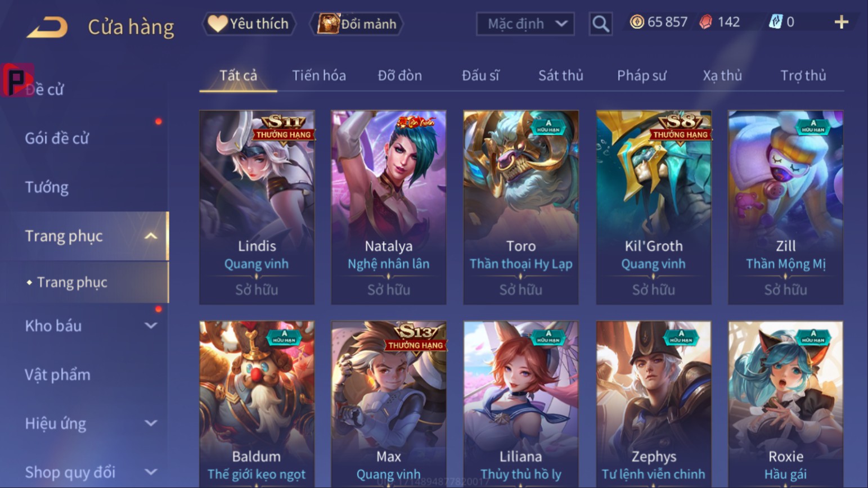868x488 pixels.
Task: Open Yêu thích favorites heart button
Action: click(249, 24)
